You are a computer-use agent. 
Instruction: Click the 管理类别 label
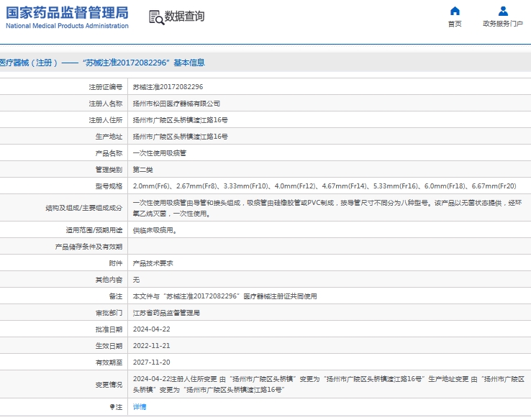(x=109, y=170)
